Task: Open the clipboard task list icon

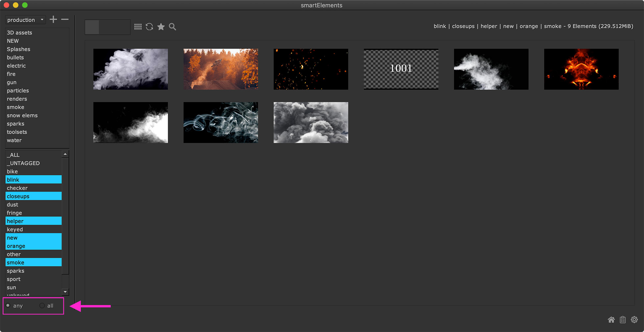Action: [x=623, y=320]
